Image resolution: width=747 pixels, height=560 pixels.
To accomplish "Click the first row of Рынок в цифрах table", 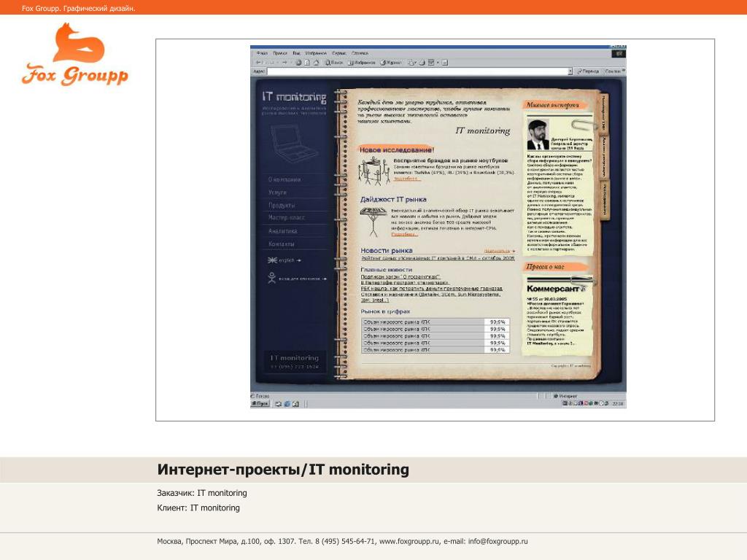I will [x=436, y=322].
